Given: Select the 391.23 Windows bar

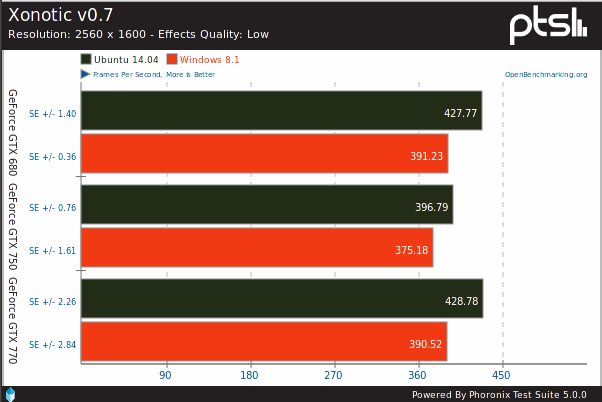Looking at the screenshot, I should click(265, 154).
